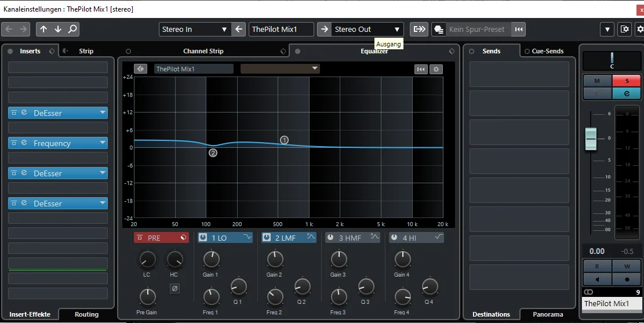Change the 1 LO band filter type icon
644x323 pixels.
point(248,237)
